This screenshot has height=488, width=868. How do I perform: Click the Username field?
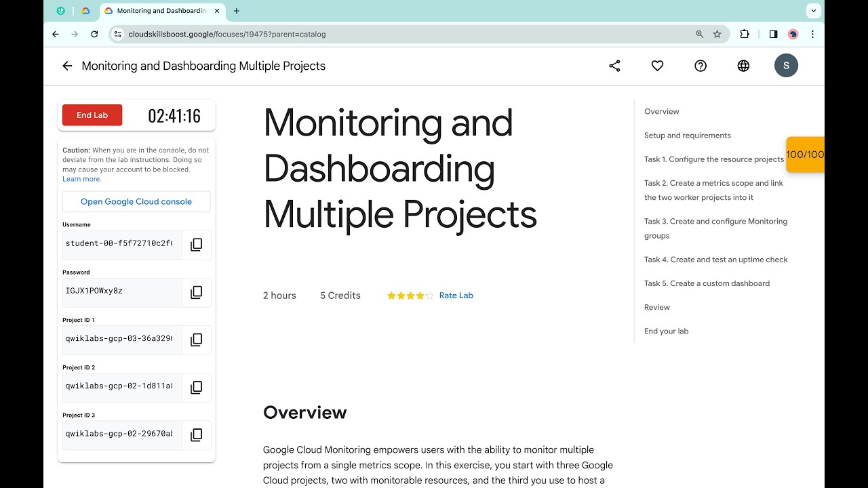[x=122, y=245]
